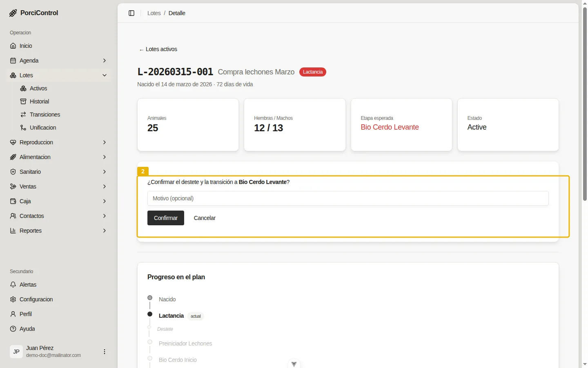The height and width of the screenshot is (368, 588).
Task: Click the Bio Cerdo Inicio plan step
Action: click(x=178, y=360)
